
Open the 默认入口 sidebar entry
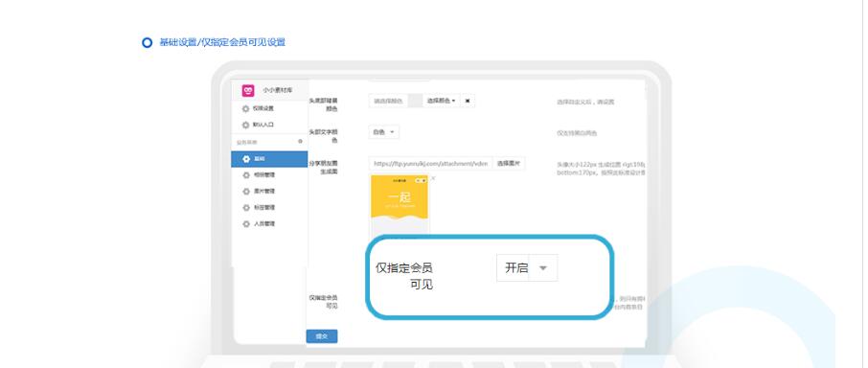tap(269, 126)
